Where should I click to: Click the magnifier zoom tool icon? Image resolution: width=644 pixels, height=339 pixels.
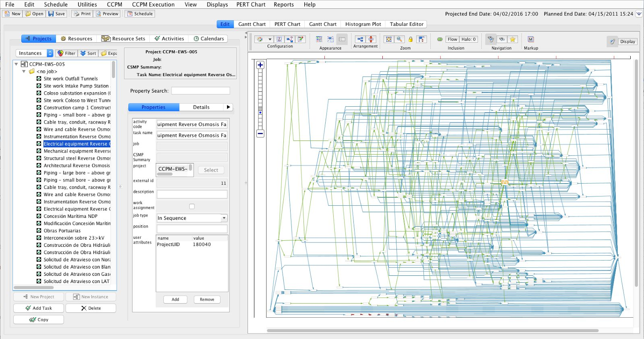pos(399,39)
